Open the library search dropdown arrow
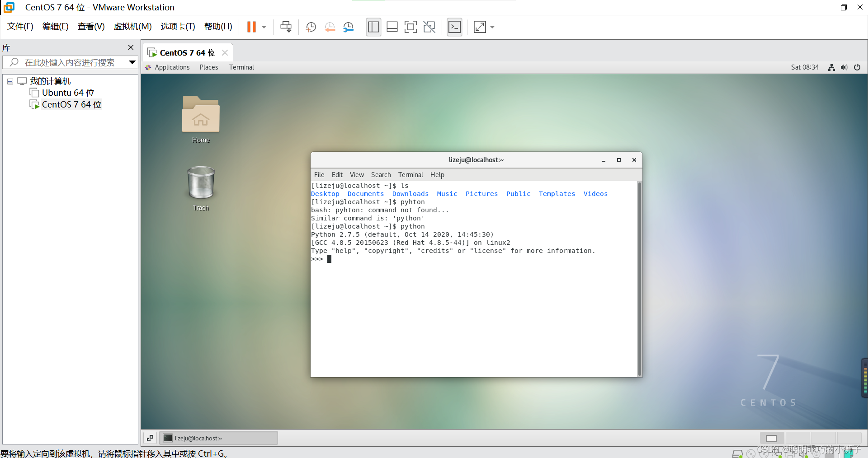Viewport: 868px width, 458px height. 132,62
